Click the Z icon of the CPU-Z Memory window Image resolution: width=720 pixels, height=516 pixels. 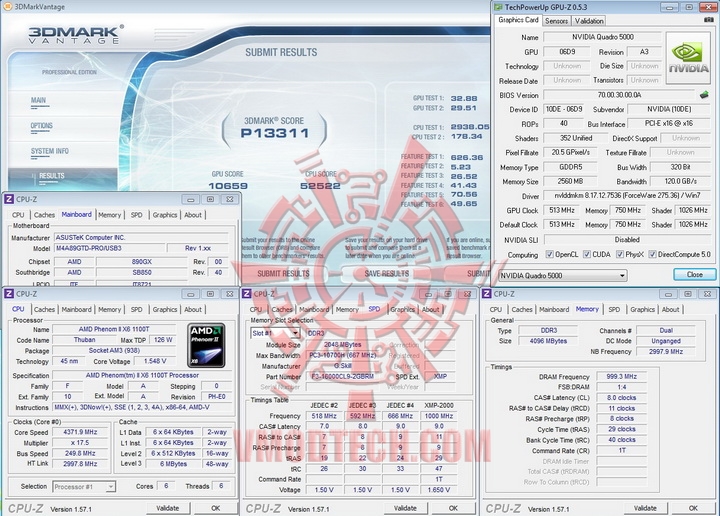click(487, 294)
